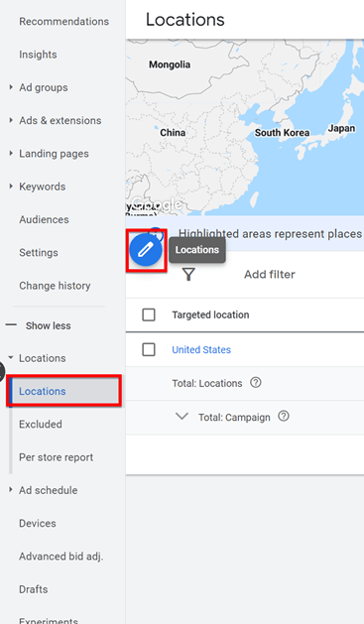The width and height of the screenshot is (364, 624).
Task: Open Excluded locations sub-item
Action: [x=41, y=425]
